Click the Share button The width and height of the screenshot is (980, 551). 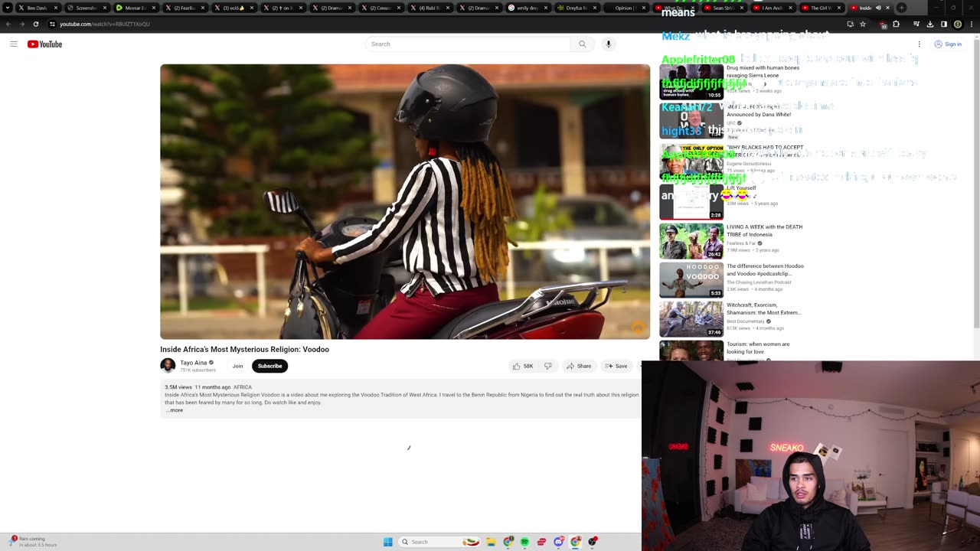coord(579,366)
